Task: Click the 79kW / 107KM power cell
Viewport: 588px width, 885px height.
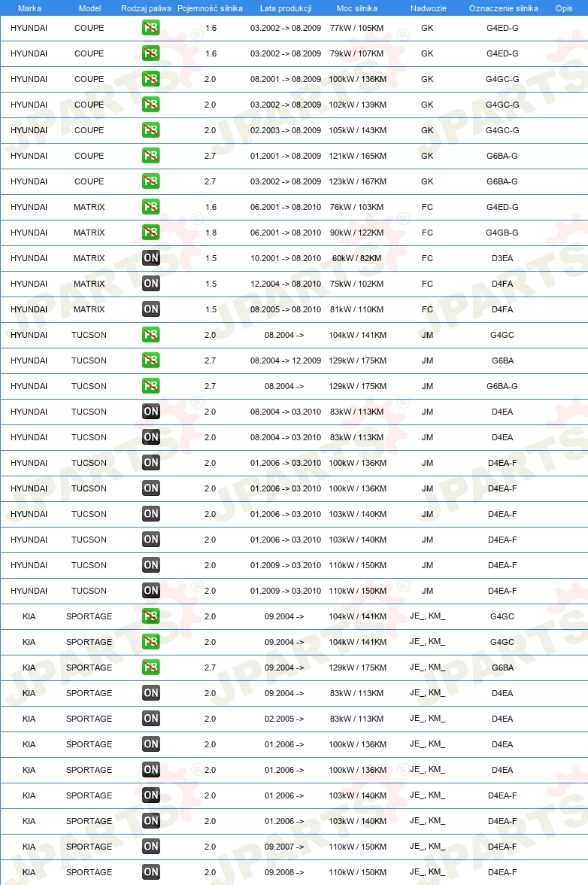Action: pos(357,53)
